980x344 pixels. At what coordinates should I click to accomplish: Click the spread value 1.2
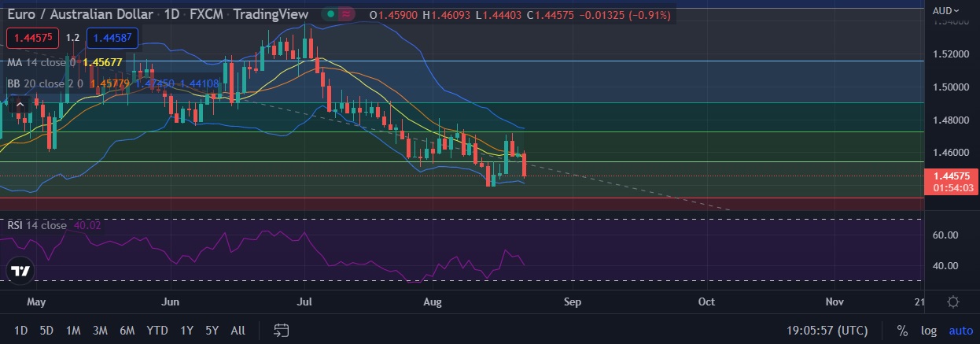pos(72,37)
